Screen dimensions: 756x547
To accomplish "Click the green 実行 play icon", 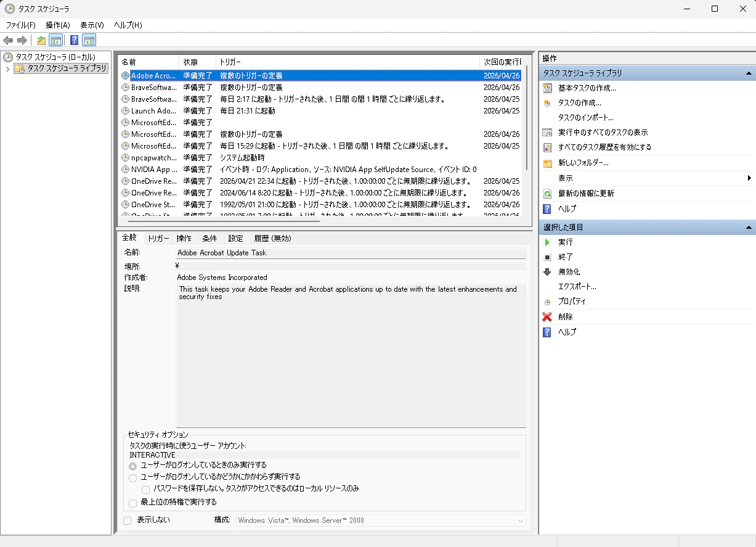I will [547, 242].
